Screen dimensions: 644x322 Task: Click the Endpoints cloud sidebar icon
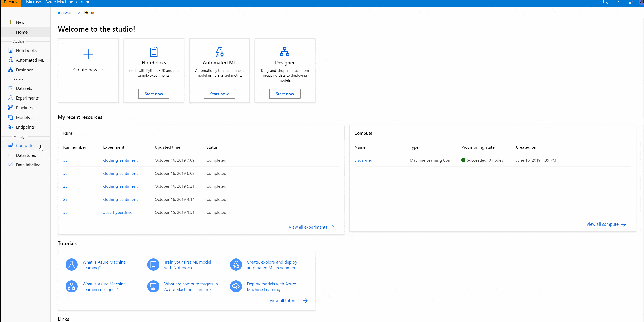click(10, 127)
